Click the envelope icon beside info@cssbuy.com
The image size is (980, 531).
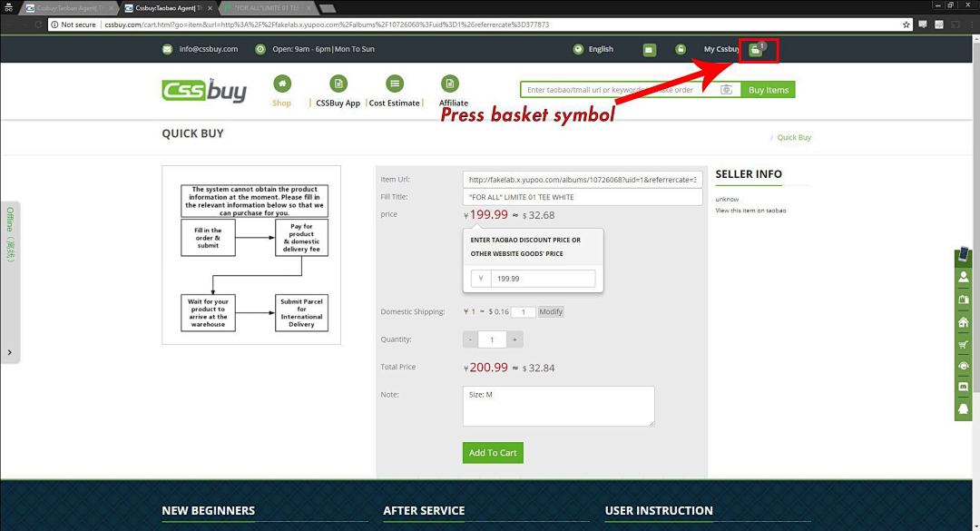tap(168, 49)
